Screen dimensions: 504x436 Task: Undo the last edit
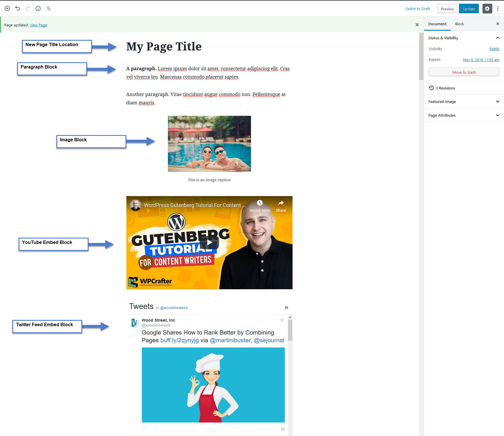[x=17, y=9]
